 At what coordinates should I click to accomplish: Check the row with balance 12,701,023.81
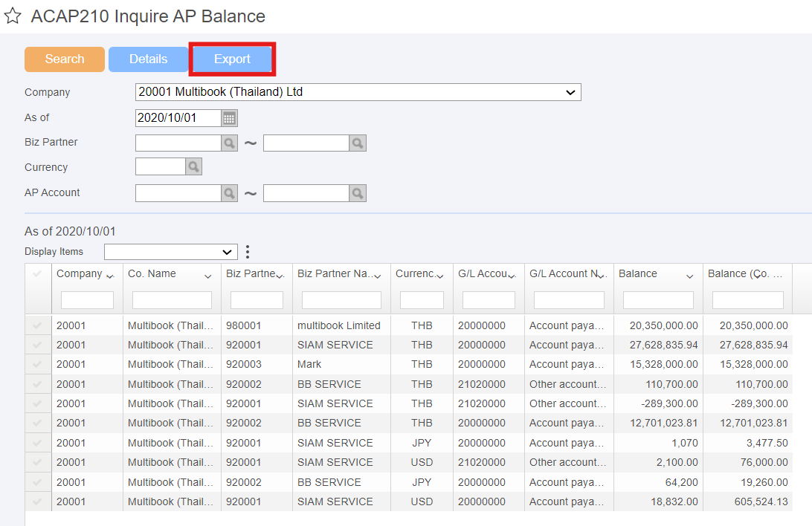(37, 423)
